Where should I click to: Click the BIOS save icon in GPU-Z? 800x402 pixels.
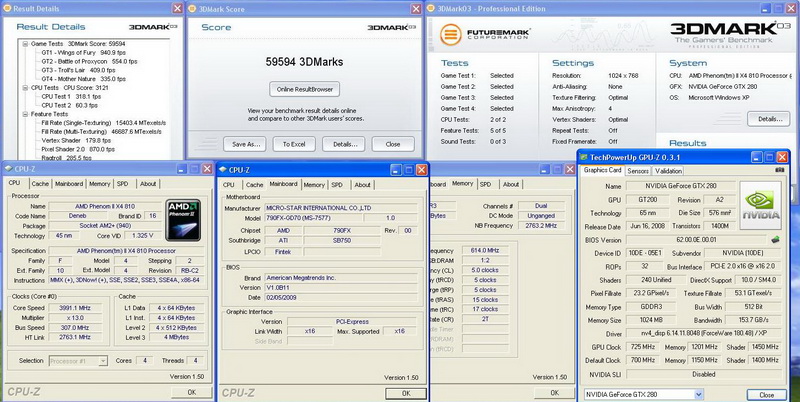pos(775,239)
